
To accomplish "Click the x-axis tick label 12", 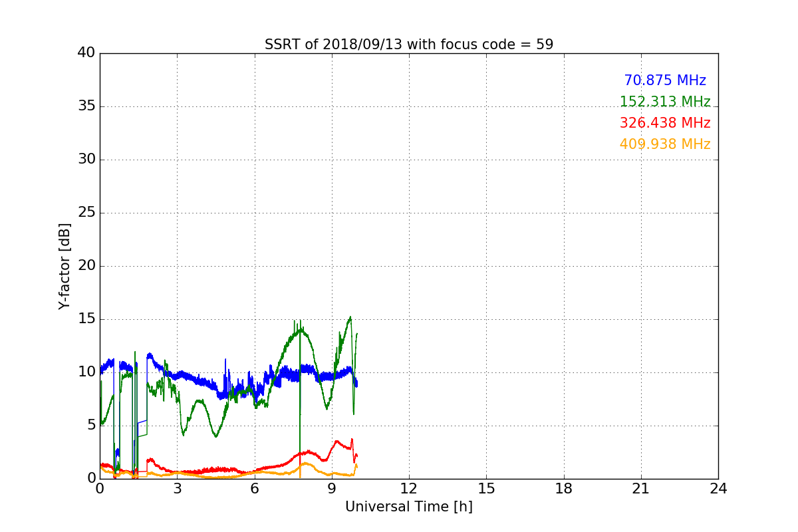I will click(x=409, y=489).
